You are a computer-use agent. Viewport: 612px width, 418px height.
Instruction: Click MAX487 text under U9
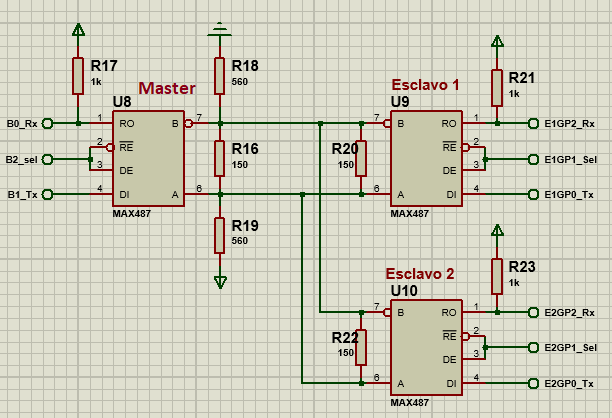pyautogui.click(x=409, y=213)
